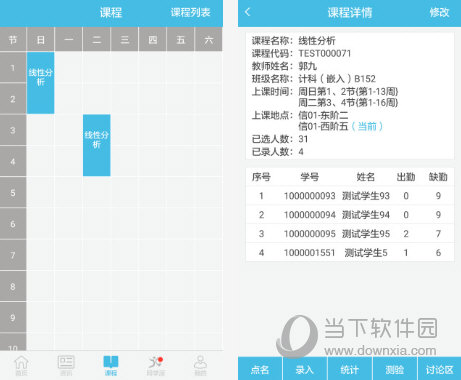Click the 五 column header
The width and height of the screenshot is (461, 380).
[x=180, y=40]
